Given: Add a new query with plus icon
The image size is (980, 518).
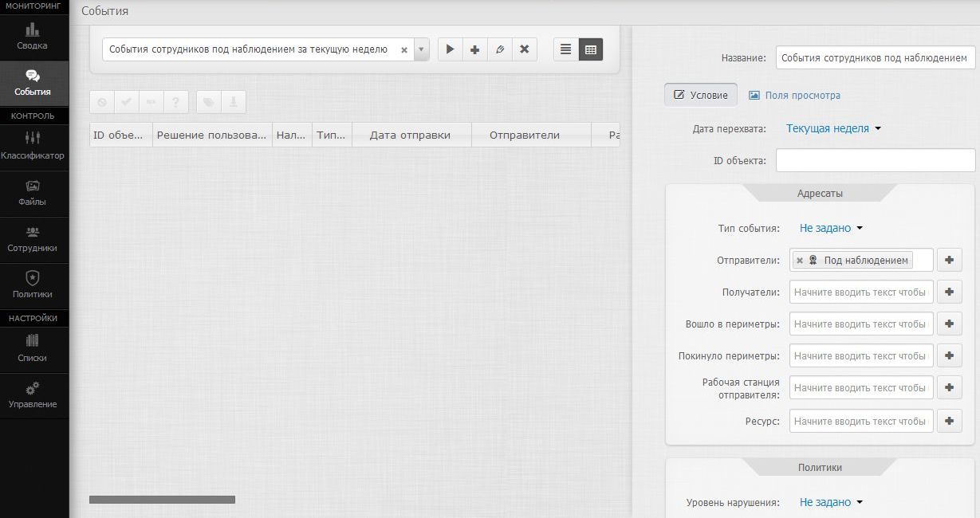Looking at the screenshot, I should point(474,49).
